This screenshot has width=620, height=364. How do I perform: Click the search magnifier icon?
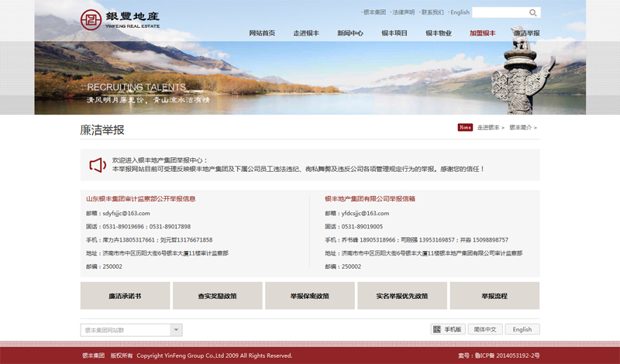tap(532, 12)
